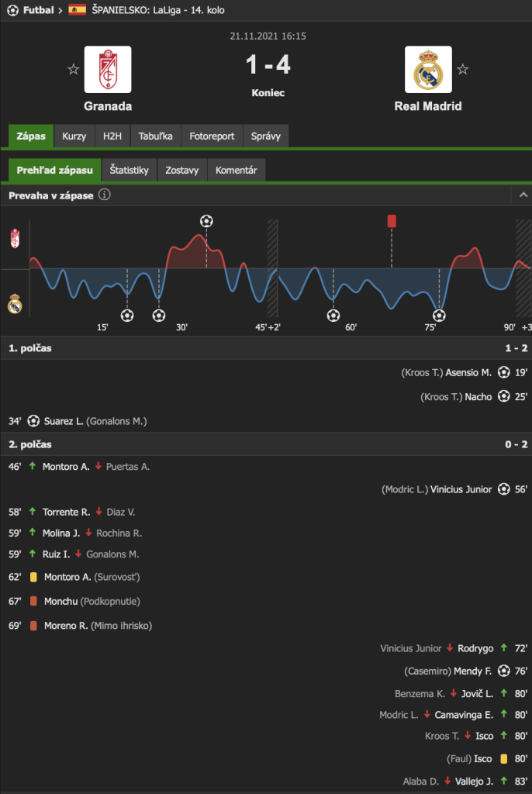This screenshot has width=532, height=794.
Task: Open the H2H tab
Action: (112, 136)
